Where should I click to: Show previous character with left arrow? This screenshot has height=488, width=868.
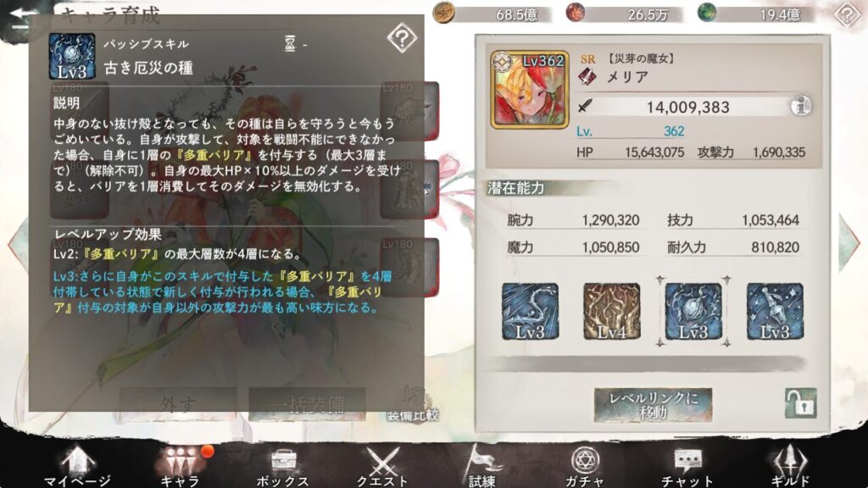17,242
